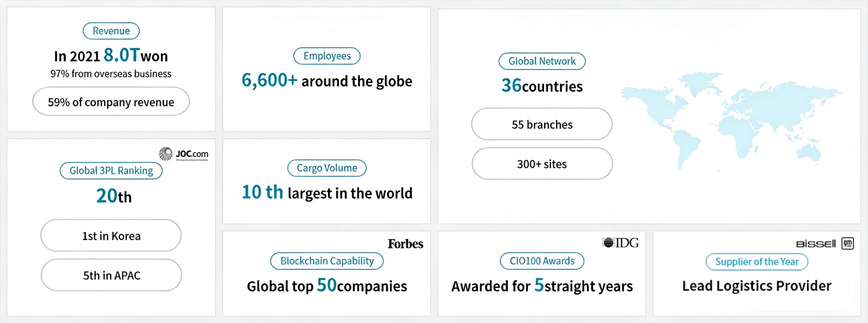Click the 55 branches pill
868x323 pixels.
pyautogui.click(x=542, y=124)
